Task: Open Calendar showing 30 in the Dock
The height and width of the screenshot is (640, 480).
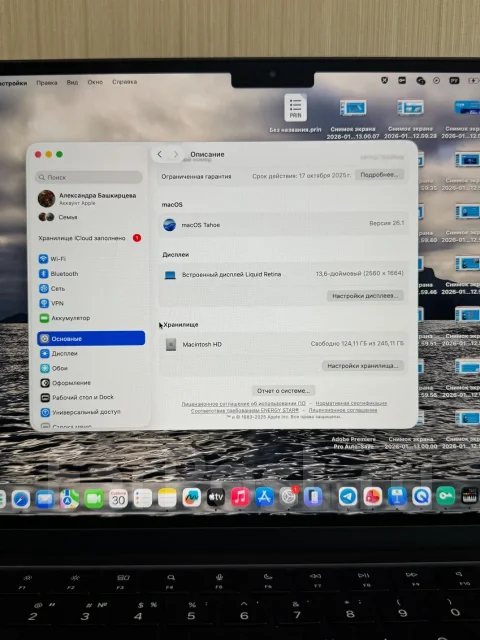Action: coord(118,498)
